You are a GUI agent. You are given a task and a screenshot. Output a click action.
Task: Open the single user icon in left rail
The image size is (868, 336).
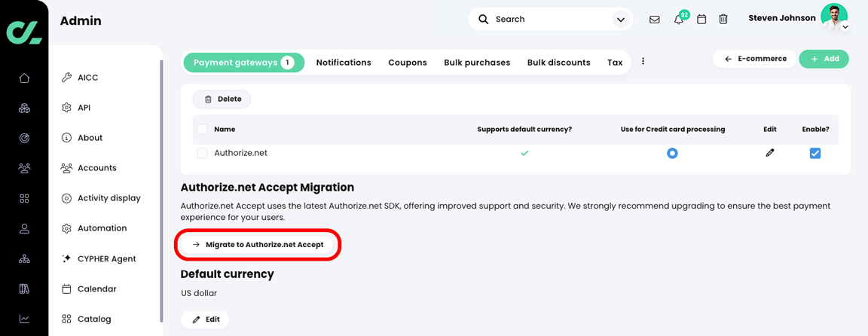[x=24, y=228]
